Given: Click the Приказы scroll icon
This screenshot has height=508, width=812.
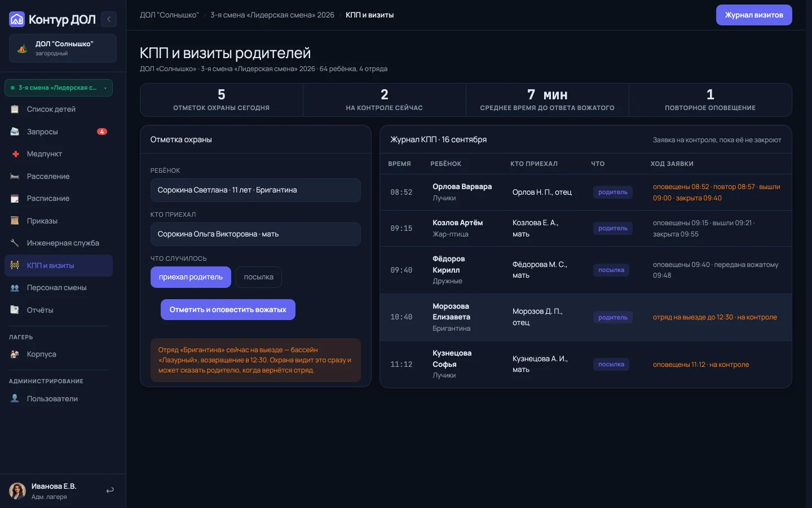Looking at the screenshot, I should [x=15, y=221].
